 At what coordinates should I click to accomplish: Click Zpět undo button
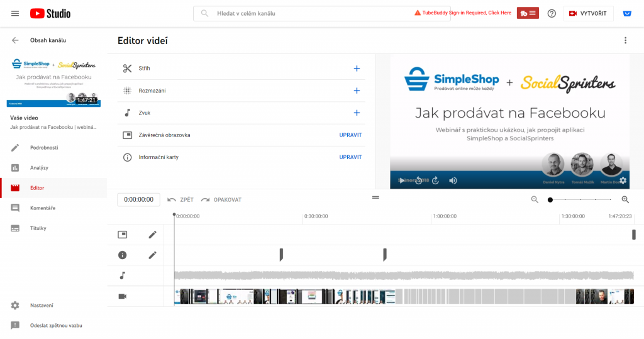coord(180,200)
